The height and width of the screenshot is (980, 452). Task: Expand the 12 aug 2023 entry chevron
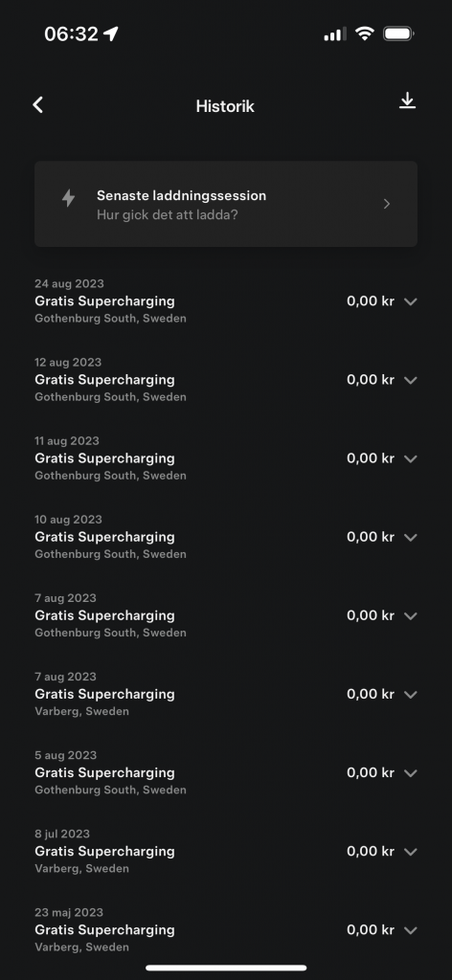411,381
